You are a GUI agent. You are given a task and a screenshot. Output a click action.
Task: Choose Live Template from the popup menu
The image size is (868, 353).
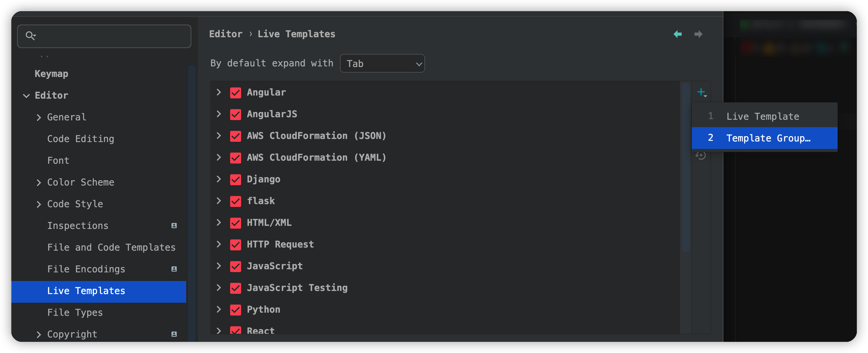click(763, 117)
